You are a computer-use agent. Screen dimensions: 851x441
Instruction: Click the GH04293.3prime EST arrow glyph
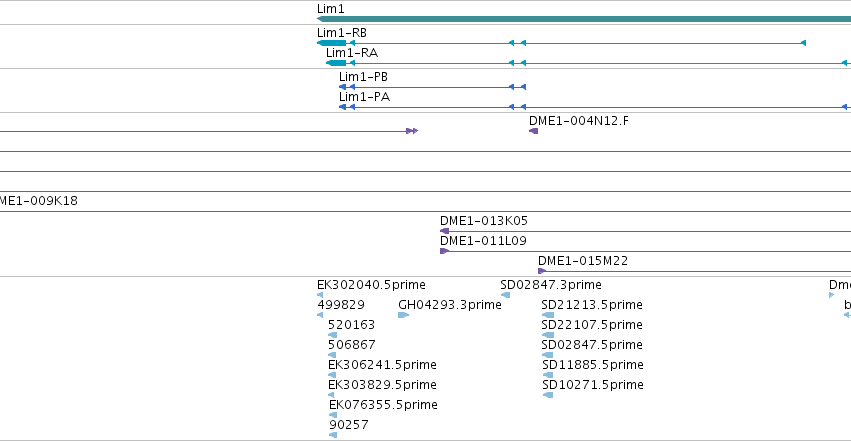(x=403, y=315)
